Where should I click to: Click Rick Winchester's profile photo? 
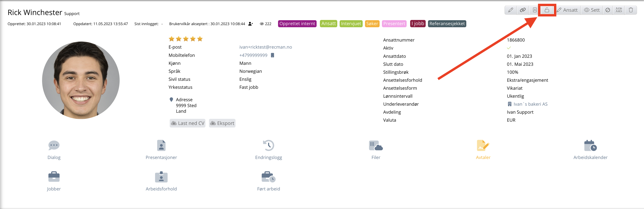click(81, 80)
